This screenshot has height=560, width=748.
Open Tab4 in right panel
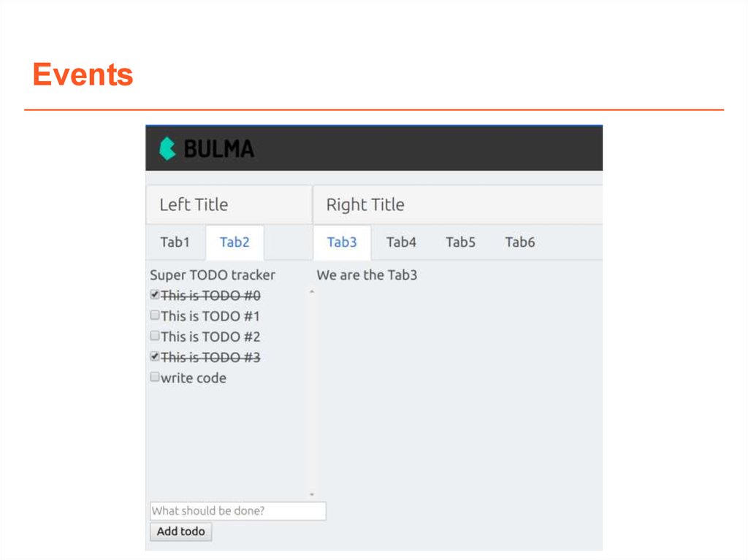(401, 242)
